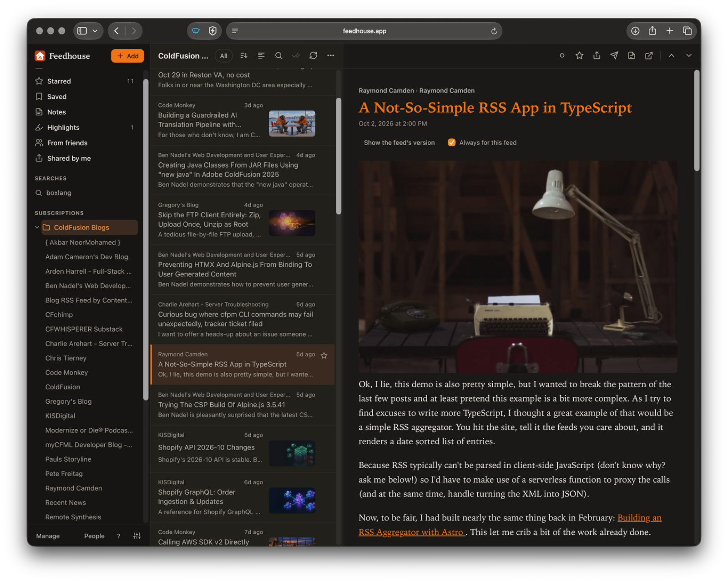
Task: Change the article list layout view
Action: tap(261, 55)
